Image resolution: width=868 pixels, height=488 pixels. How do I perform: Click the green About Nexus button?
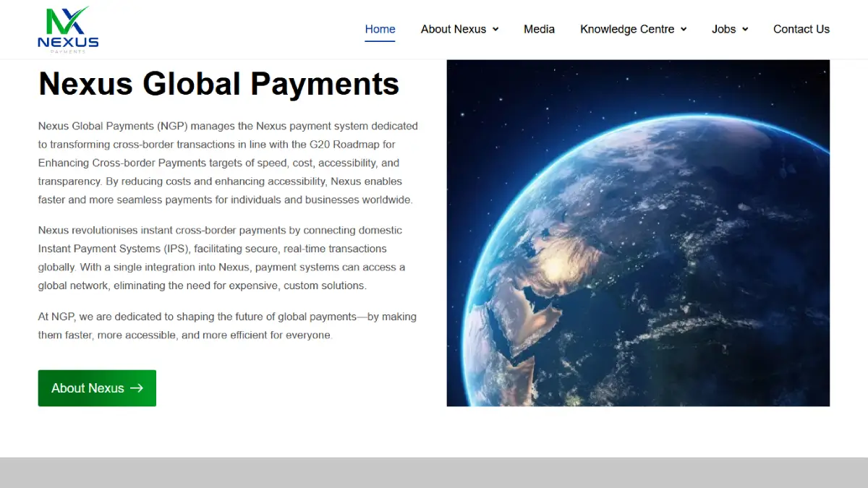point(97,388)
